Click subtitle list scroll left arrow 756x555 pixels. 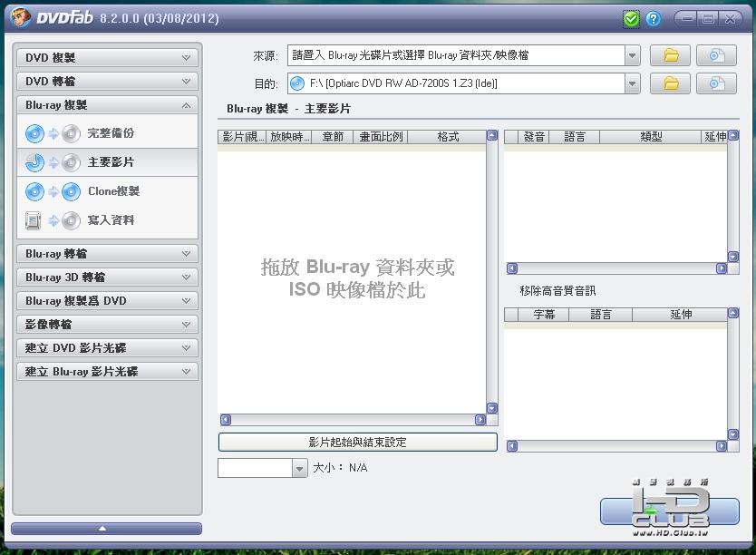[x=512, y=446]
